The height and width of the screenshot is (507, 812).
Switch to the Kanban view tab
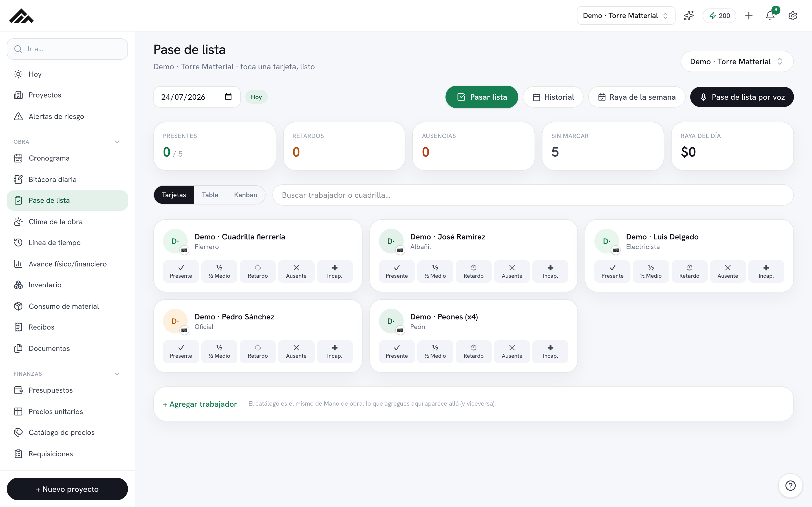245,195
